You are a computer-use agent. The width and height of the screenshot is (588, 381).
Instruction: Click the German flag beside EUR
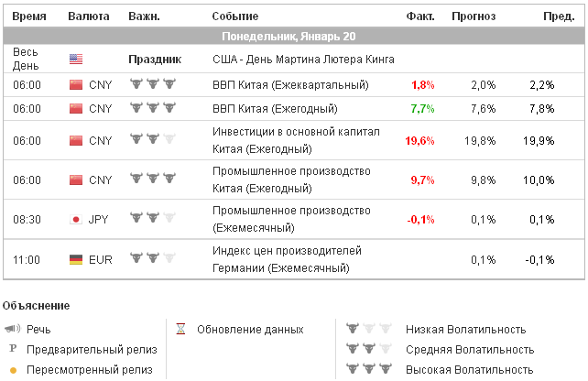point(76,260)
